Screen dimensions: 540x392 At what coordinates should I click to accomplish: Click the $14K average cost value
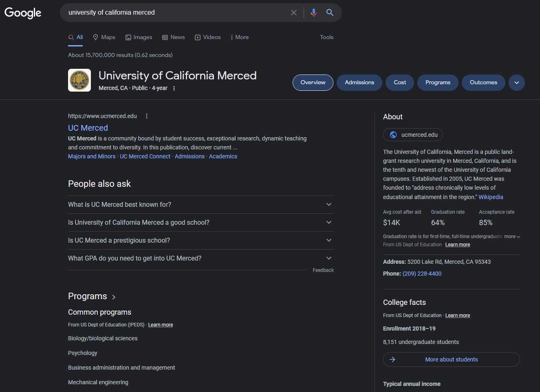pos(392,223)
